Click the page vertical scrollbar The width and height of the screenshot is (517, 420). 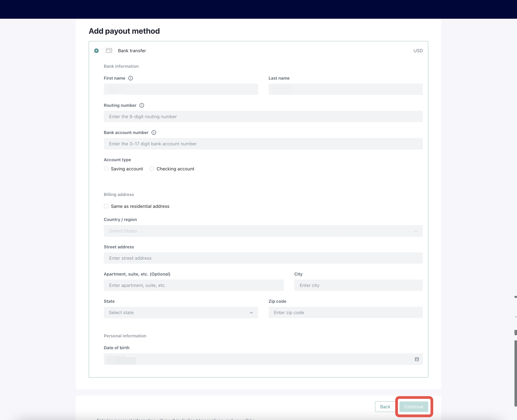(x=515, y=373)
